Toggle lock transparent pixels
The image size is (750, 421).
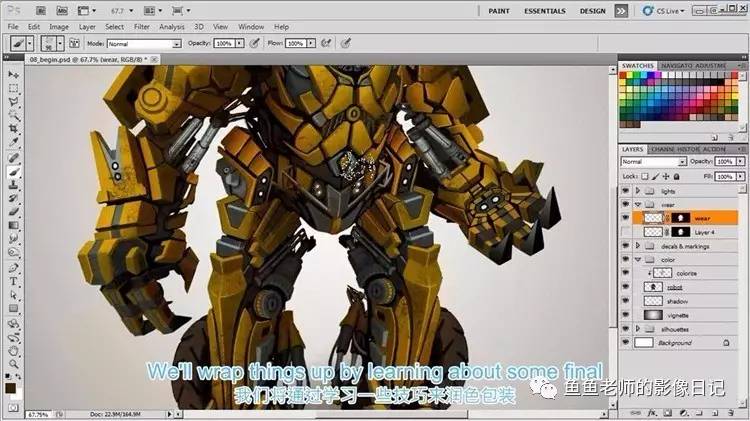pyautogui.click(x=645, y=177)
